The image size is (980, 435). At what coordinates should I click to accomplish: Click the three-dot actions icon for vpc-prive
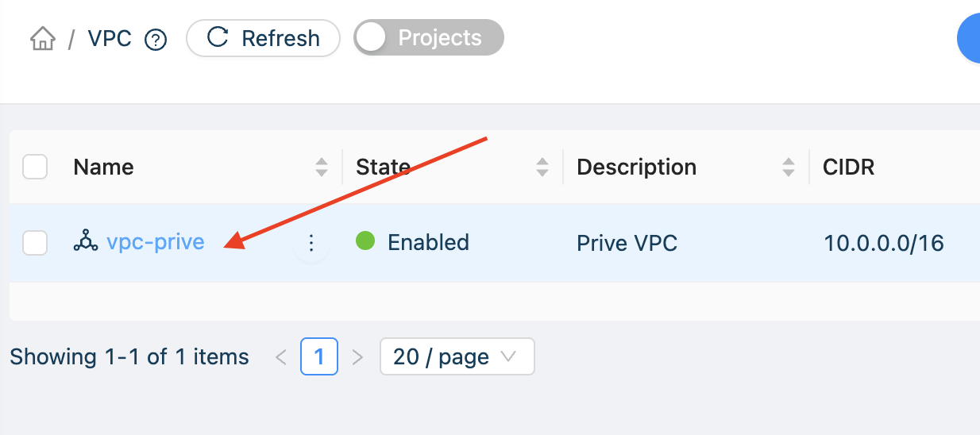[311, 243]
